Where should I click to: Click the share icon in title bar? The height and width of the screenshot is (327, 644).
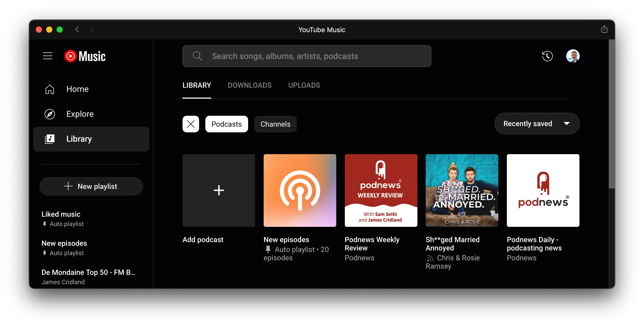(604, 29)
